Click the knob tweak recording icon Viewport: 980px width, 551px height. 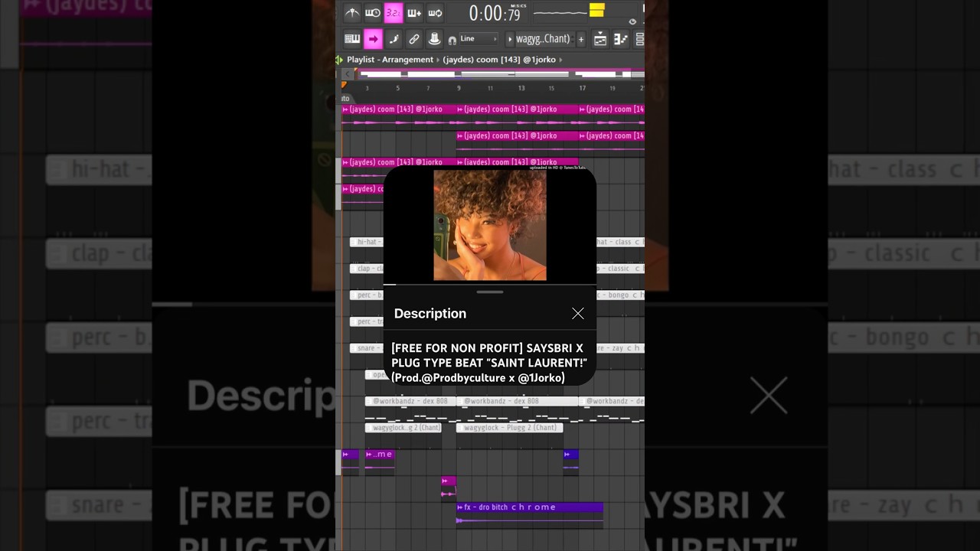tap(435, 38)
